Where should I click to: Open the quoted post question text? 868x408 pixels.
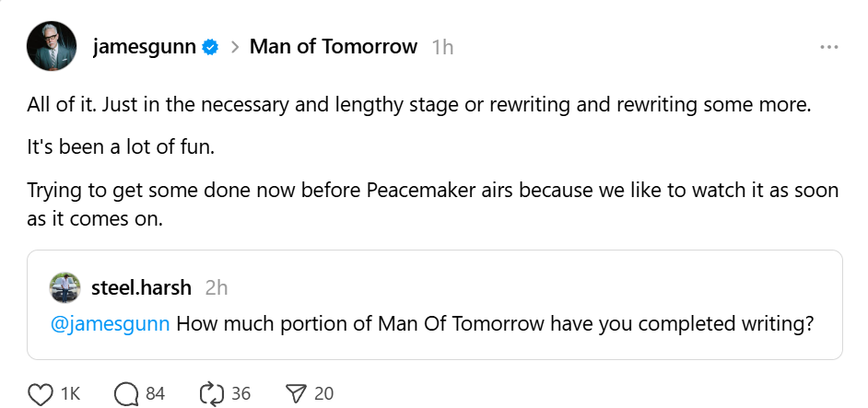tap(493, 323)
